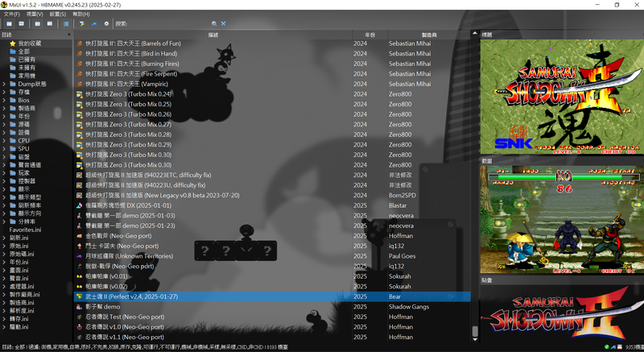Expand the 製造商 folder tree node

tap(4, 108)
